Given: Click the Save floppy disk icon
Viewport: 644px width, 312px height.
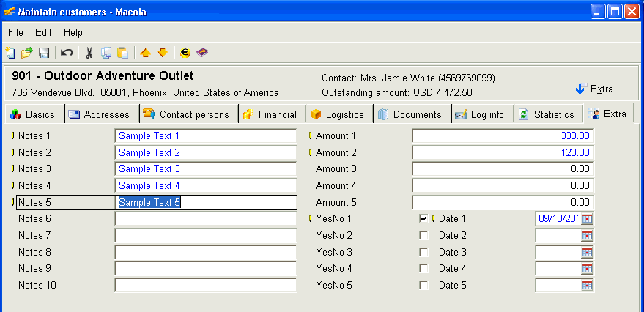Looking at the screenshot, I should click(x=44, y=53).
